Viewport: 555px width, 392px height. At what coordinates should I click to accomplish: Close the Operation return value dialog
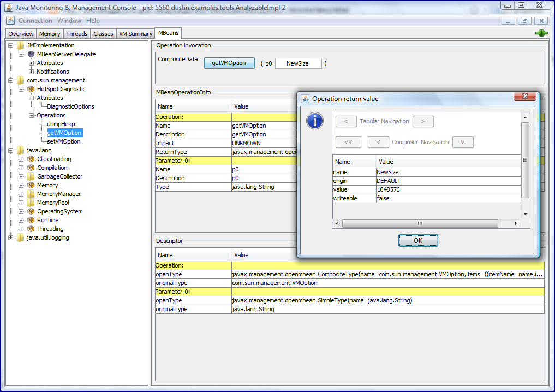[525, 96]
